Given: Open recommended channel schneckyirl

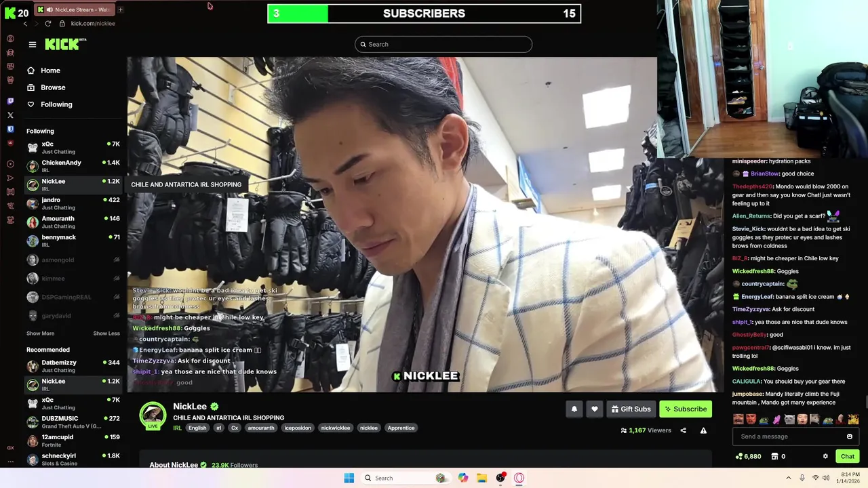Looking at the screenshot, I should point(73,459).
